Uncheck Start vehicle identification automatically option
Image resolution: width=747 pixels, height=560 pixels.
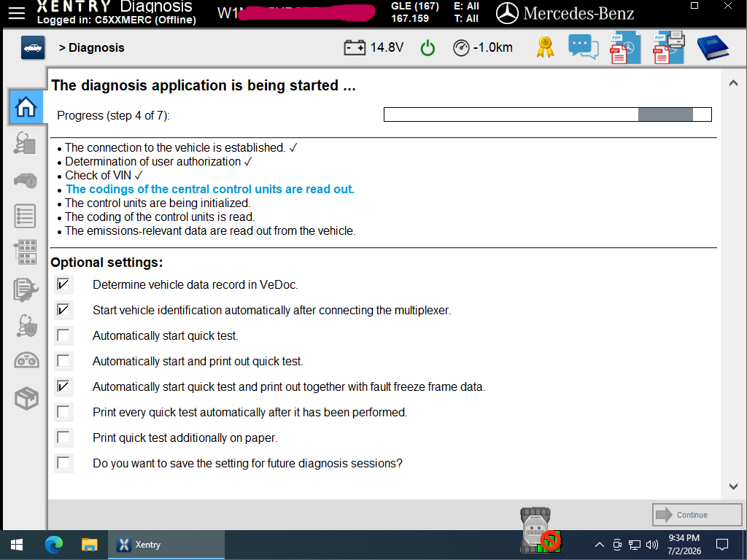point(63,310)
